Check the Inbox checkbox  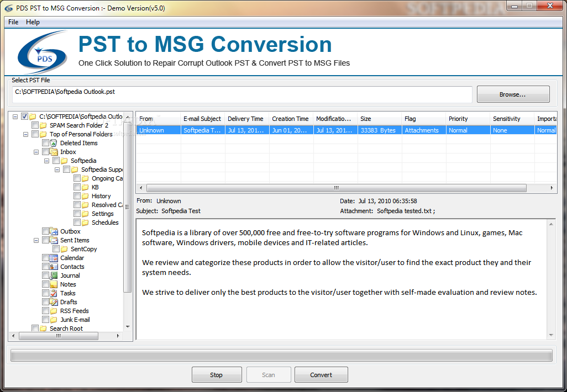45,152
